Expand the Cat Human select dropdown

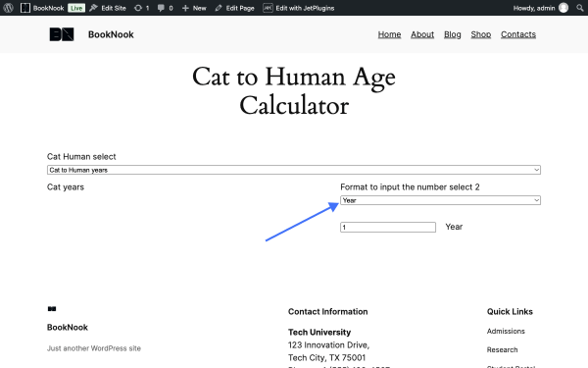tap(294, 170)
